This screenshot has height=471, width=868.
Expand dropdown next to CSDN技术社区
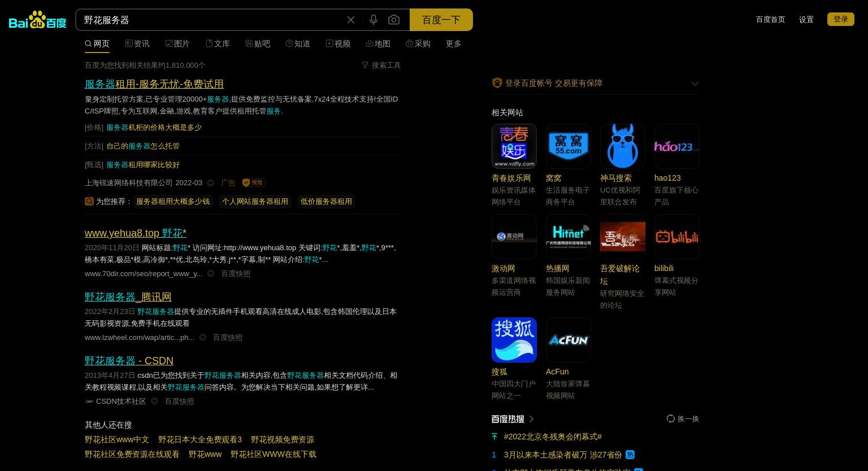coord(154,401)
